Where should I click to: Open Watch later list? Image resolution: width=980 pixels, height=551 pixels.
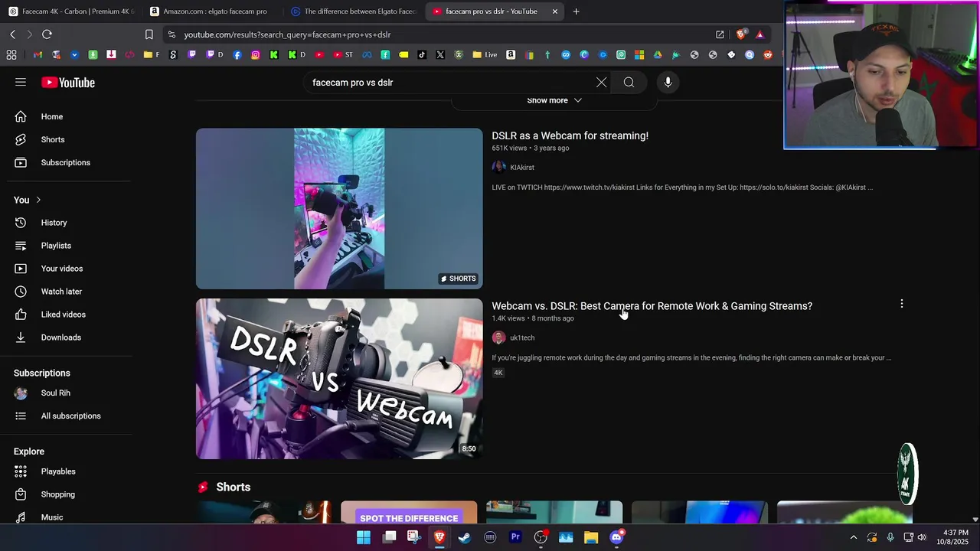(69, 292)
